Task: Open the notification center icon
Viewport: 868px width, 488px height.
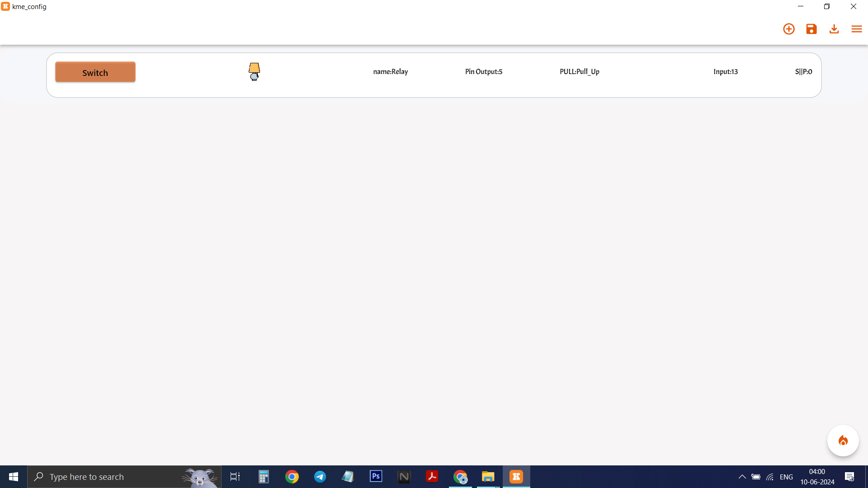Action: [849, 477]
